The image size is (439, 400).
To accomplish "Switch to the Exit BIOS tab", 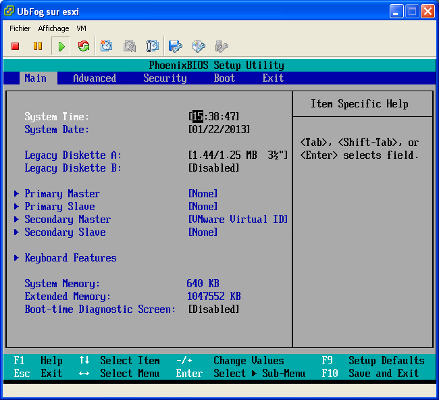I will pyautogui.click(x=273, y=78).
